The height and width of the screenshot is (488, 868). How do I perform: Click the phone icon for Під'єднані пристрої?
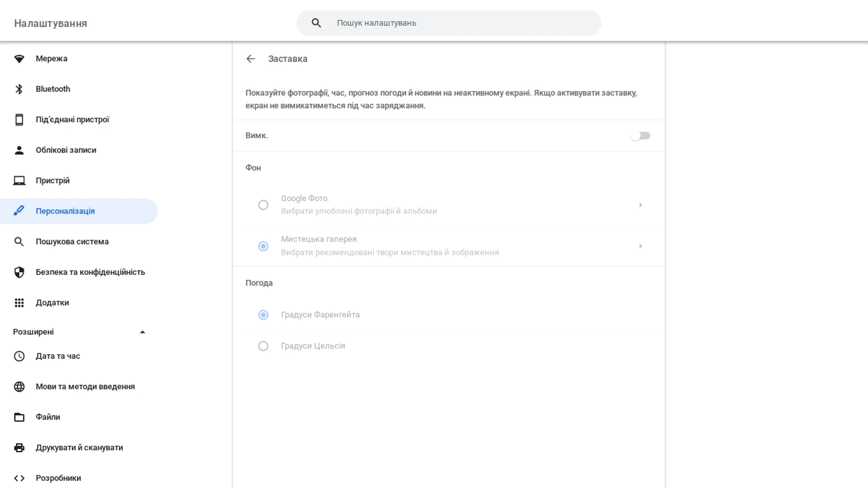coord(19,120)
